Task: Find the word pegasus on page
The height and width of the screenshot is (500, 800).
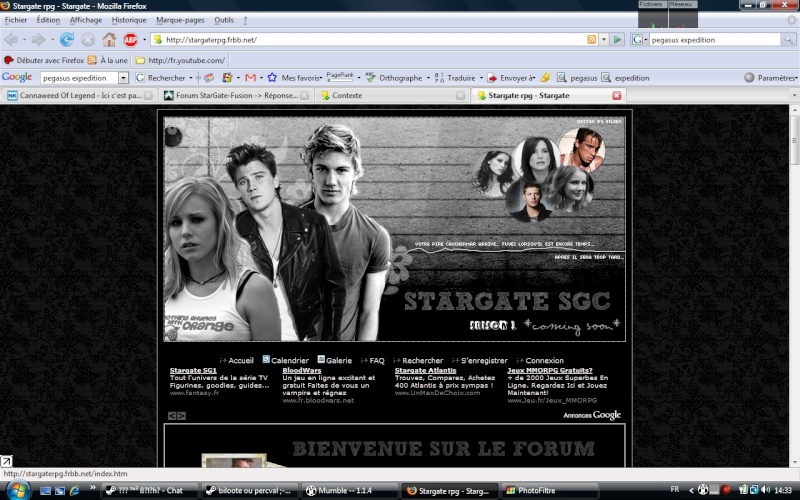Action: (577, 78)
